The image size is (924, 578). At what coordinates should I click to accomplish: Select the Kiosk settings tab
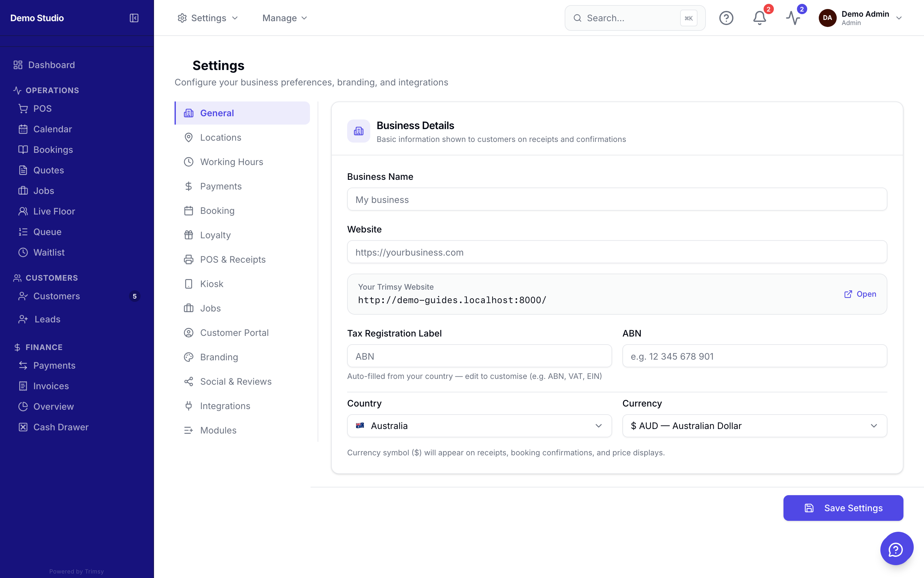tap(242, 284)
